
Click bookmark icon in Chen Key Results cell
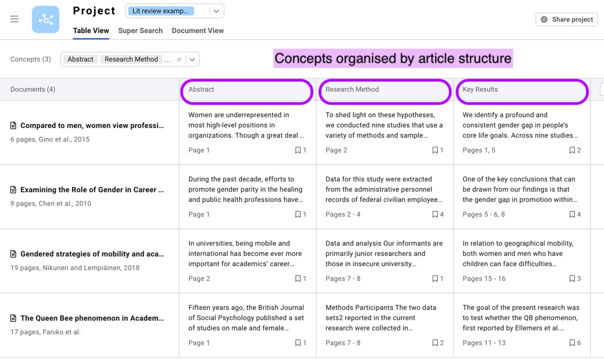(x=572, y=214)
